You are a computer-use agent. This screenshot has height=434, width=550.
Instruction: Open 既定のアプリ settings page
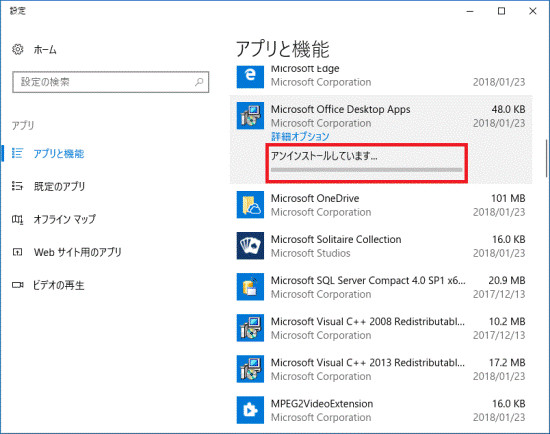point(59,186)
